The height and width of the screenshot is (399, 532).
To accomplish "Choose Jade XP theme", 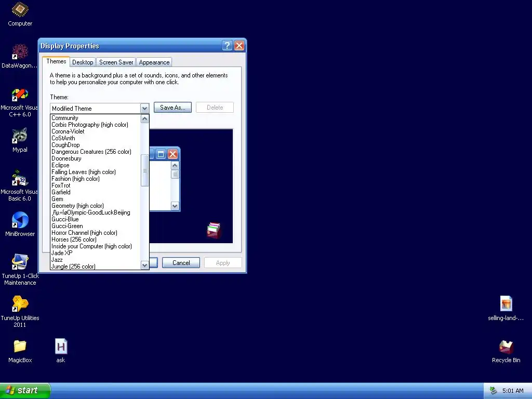I will point(96,253).
